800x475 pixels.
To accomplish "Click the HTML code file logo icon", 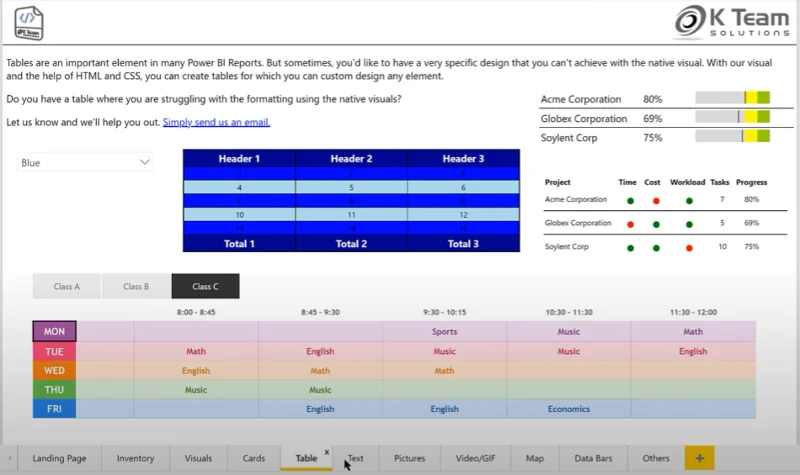I will [x=29, y=23].
